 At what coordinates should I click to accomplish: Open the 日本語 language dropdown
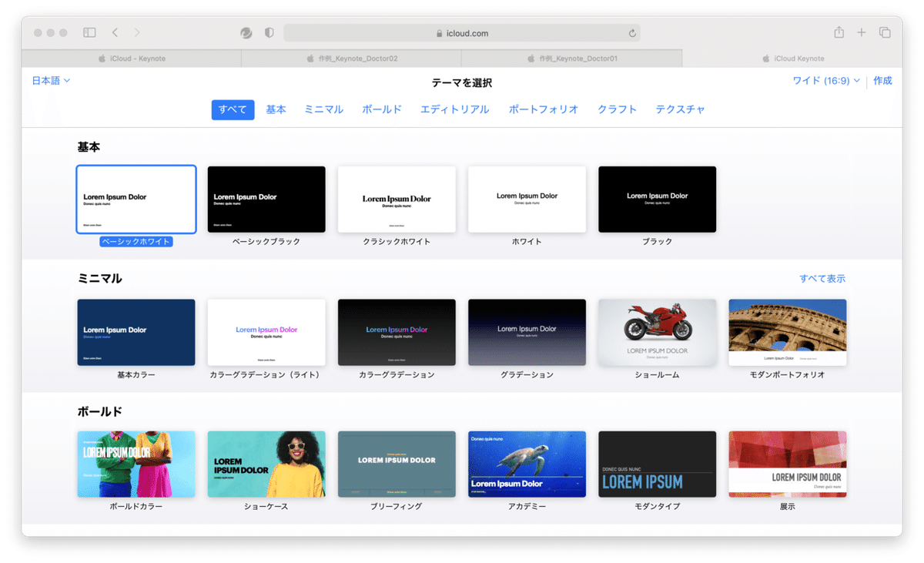point(51,80)
